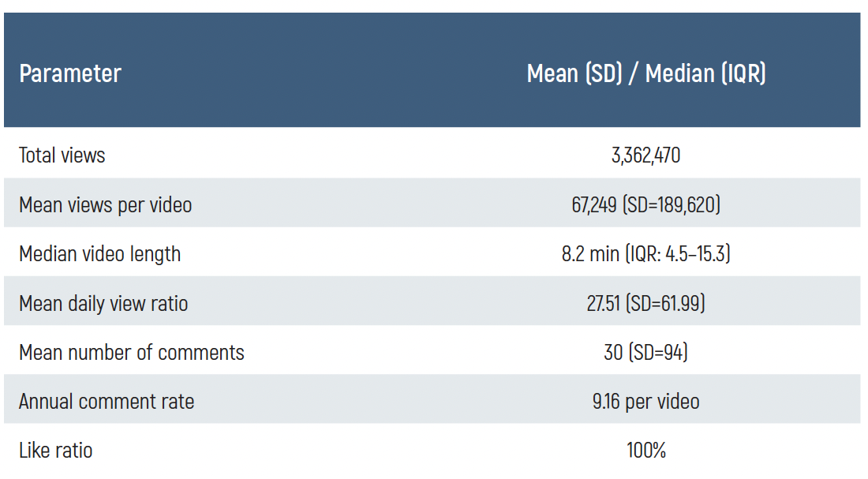Select the Median video length label
The image size is (868, 479).
(x=100, y=254)
